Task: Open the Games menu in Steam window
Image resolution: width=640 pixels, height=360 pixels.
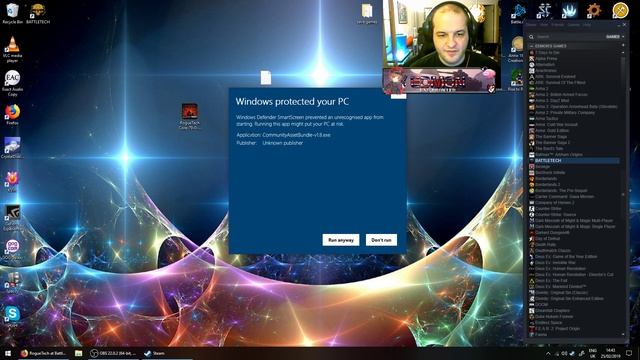Action: click(573, 25)
